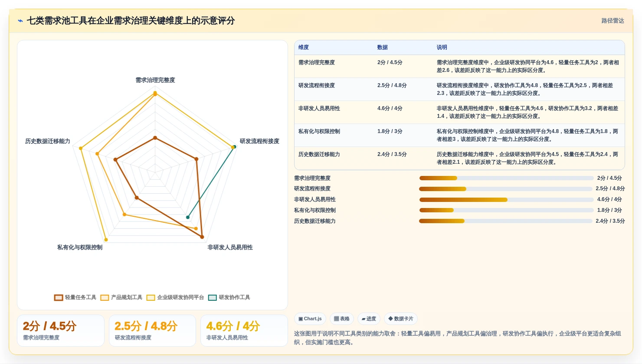Toggle 研发协作工具 legend swatch
This screenshot has height=364, width=642.
[x=212, y=298]
